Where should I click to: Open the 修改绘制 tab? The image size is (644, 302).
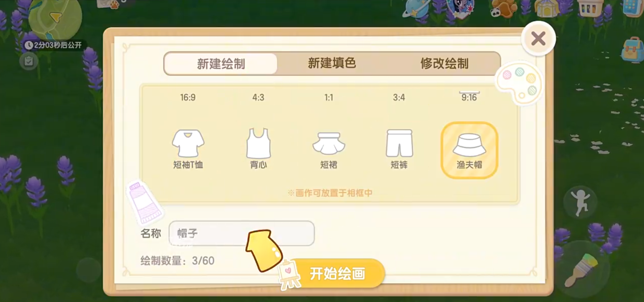click(444, 63)
